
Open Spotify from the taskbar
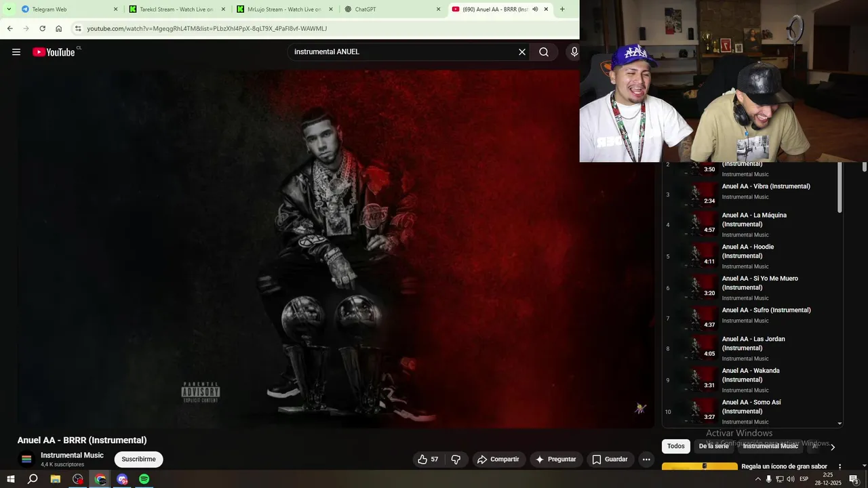click(x=144, y=479)
